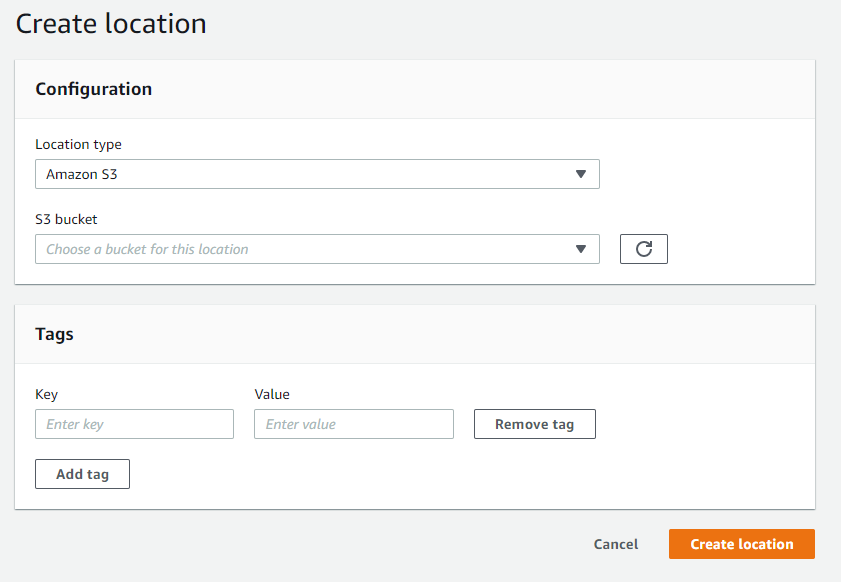
Task: Click the Location type label
Action: (78, 144)
